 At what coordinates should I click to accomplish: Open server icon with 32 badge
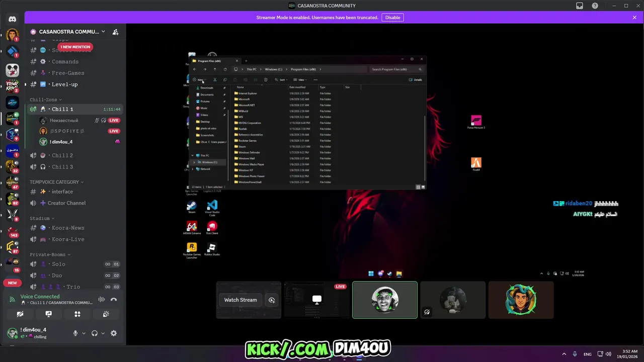click(x=12, y=166)
